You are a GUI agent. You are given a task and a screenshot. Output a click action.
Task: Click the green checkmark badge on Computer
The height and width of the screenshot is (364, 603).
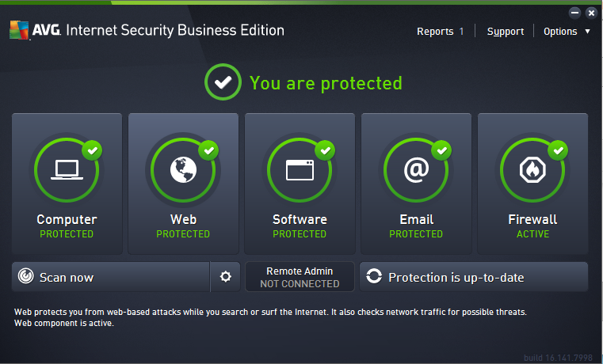[x=92, y=150]
